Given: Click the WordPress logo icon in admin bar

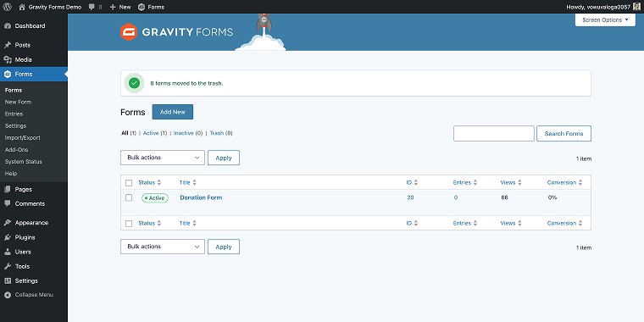Looking at the screenshot, I should coord(7,7).
